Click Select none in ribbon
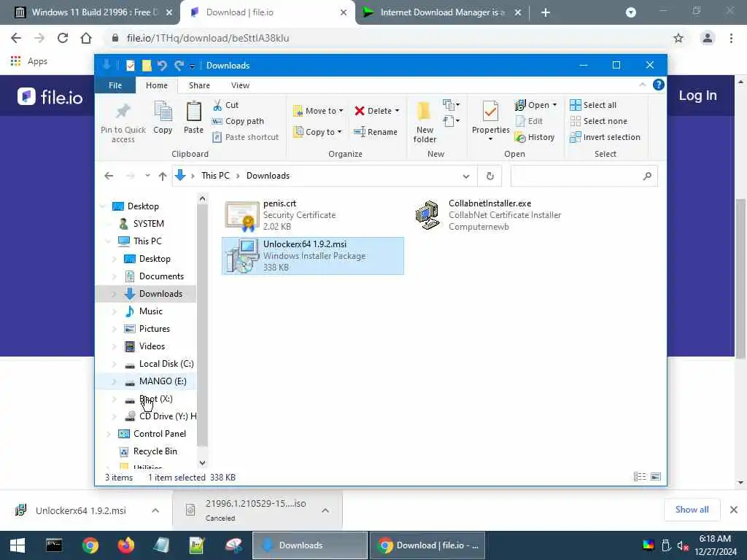Image resolution: width=747 pixels, height=560 pixels. pyautogui.click(x=598, y=122)
